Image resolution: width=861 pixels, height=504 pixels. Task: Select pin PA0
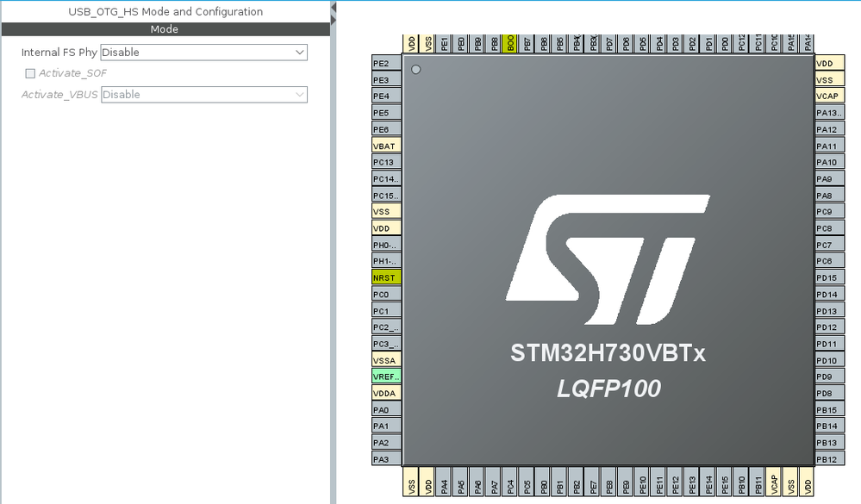coord(387,409)
